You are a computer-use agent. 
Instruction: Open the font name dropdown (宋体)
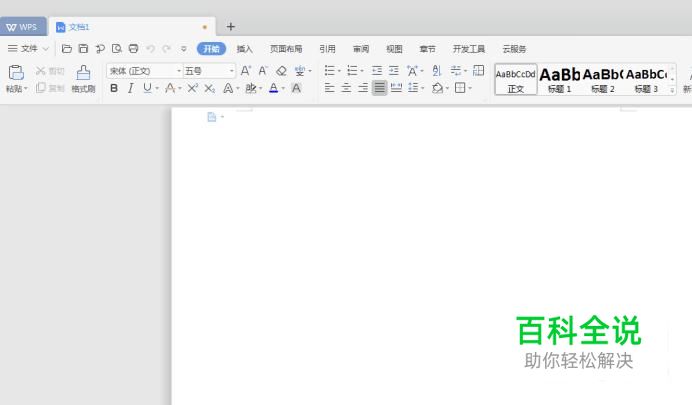click(144, 71)
